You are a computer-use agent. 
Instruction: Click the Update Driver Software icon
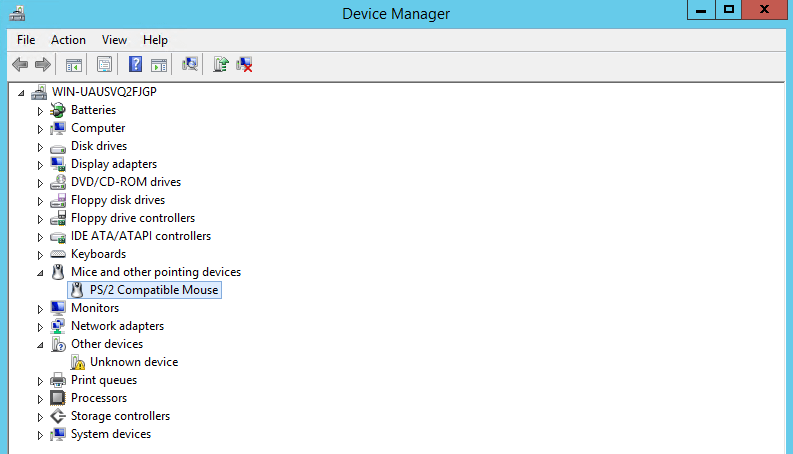click(221, 65)
